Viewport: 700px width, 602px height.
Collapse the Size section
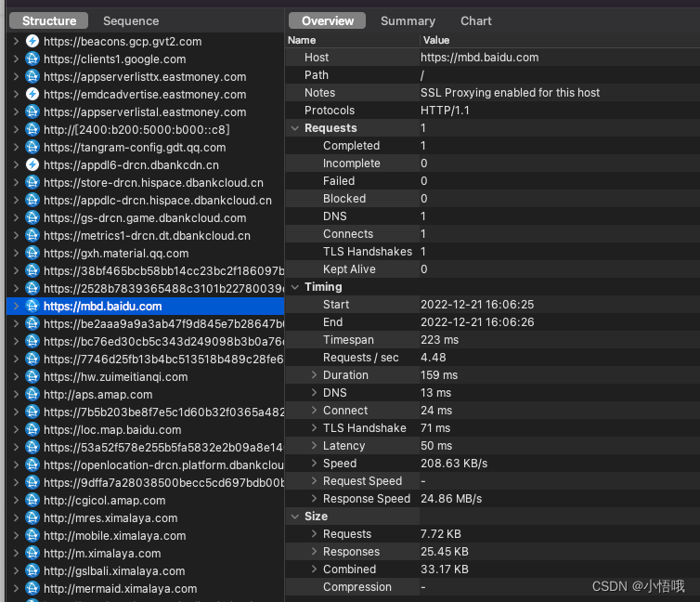[x=295, y=517]
